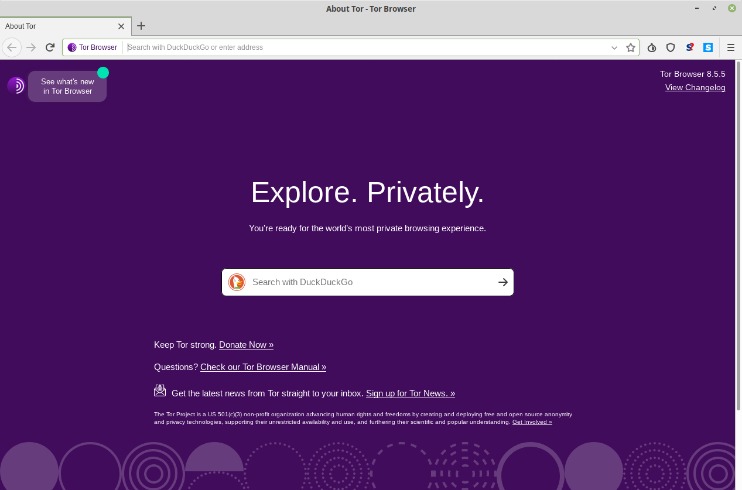Image resolution: width=742 pixels, height=490 pixels.
Task: Click Sign up for Tor News link
Action: point(410,393)
